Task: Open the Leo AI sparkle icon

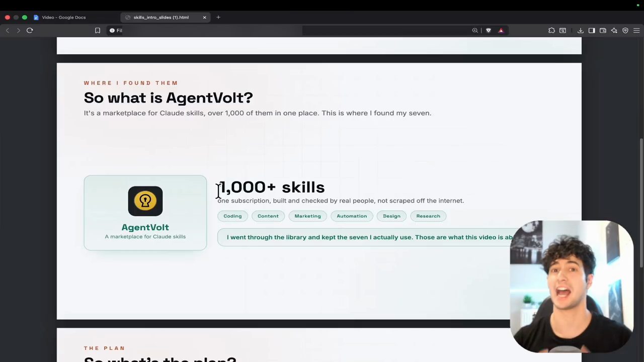Action: [x=614, y=31]
